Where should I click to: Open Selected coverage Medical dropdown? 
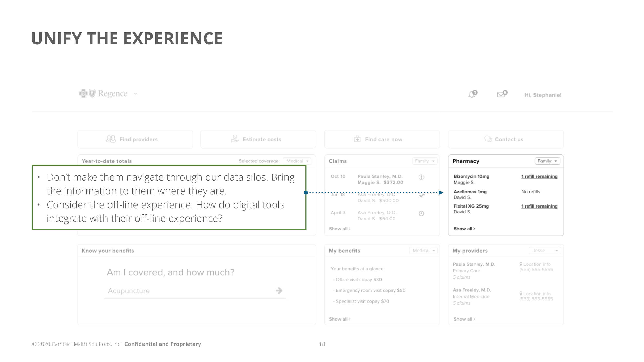click(297, 161)
